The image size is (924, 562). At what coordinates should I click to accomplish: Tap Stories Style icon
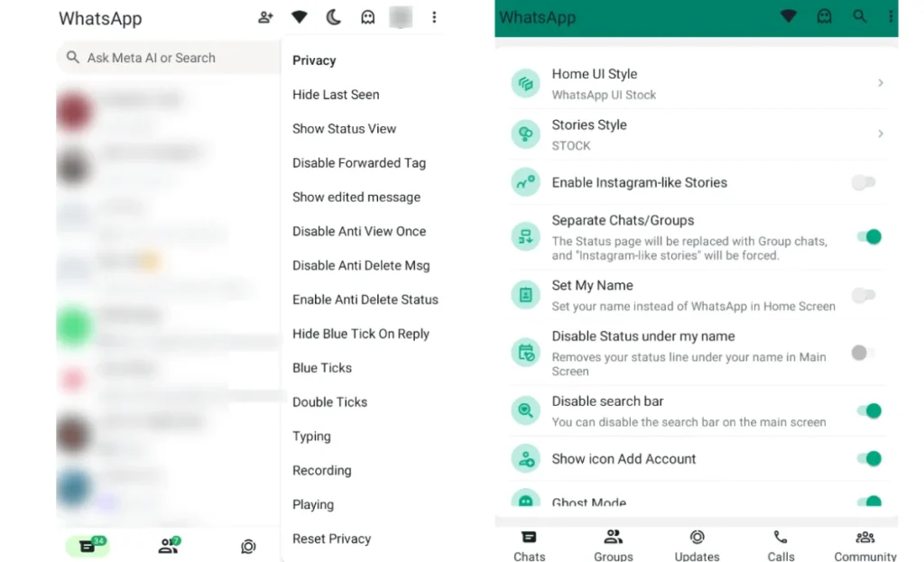coord(526,134)
